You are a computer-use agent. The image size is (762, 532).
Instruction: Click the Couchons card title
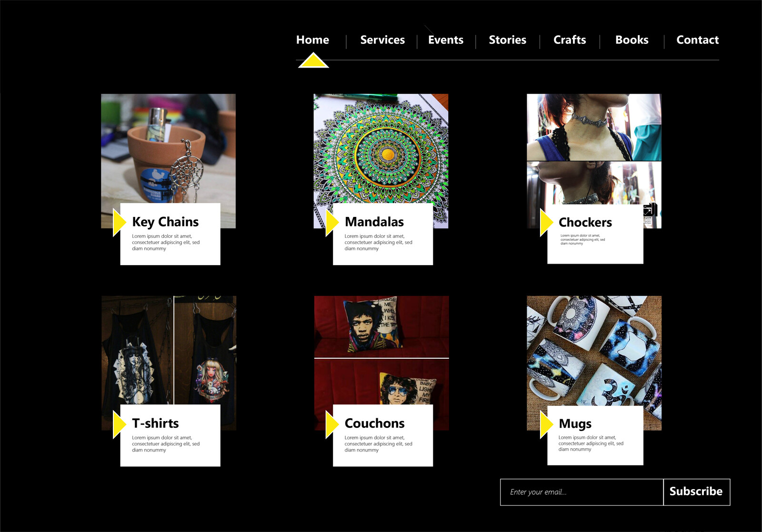click(375, 423)
